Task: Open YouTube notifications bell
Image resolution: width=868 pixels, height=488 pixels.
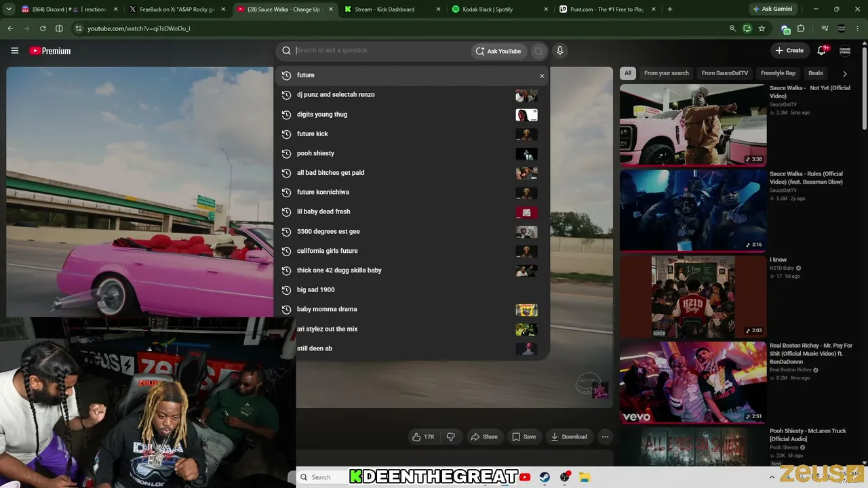Action: 822,50
